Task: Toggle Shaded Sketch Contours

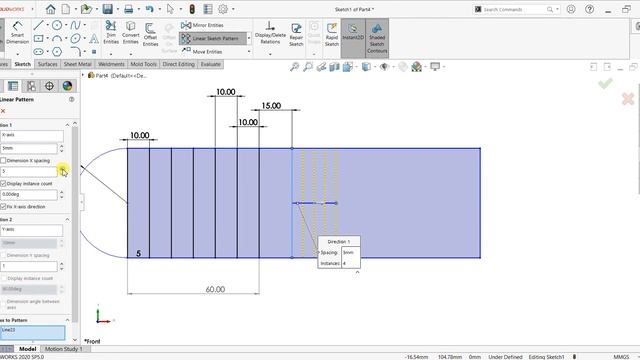Action: coord(377,38)
